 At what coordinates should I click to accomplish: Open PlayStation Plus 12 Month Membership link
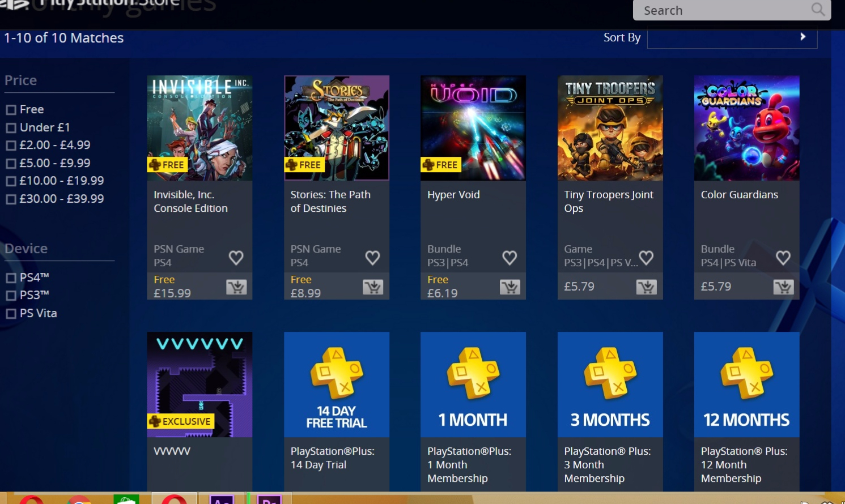[x=744, y=465]
